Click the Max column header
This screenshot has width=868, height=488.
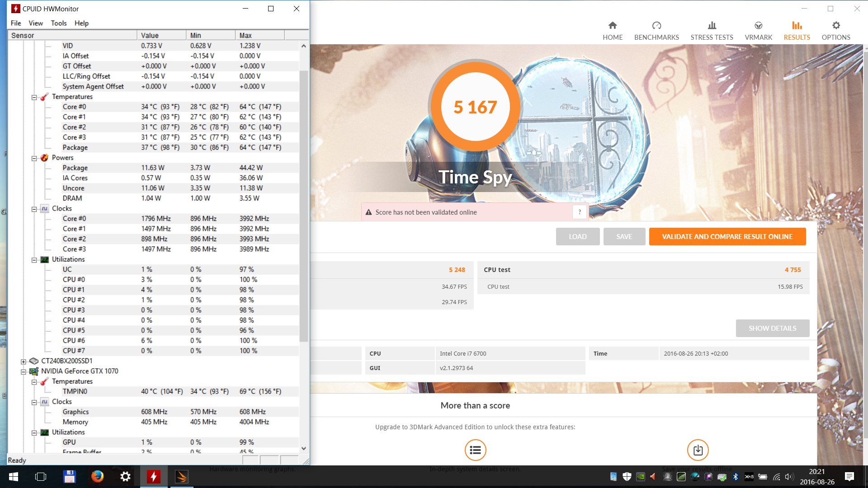coord(260,35)
